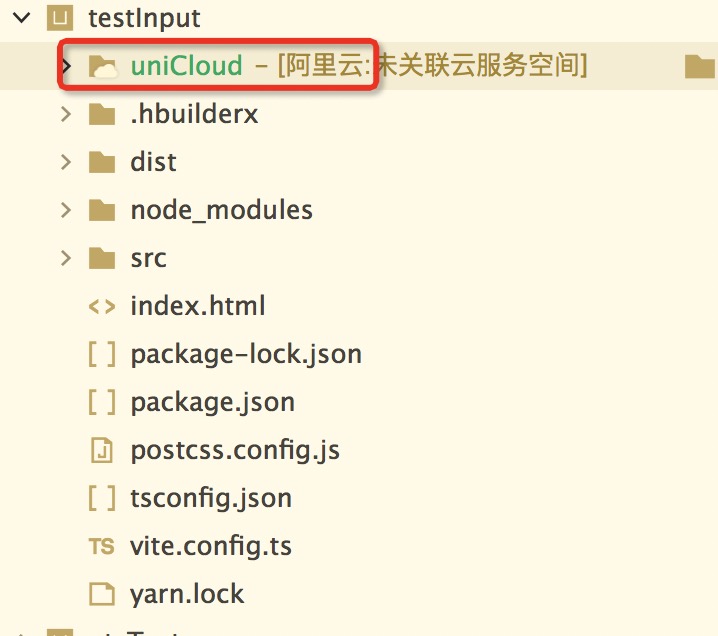
Task: Click the package-lock.json bracket icon
Action: click(x=102, y=354)
